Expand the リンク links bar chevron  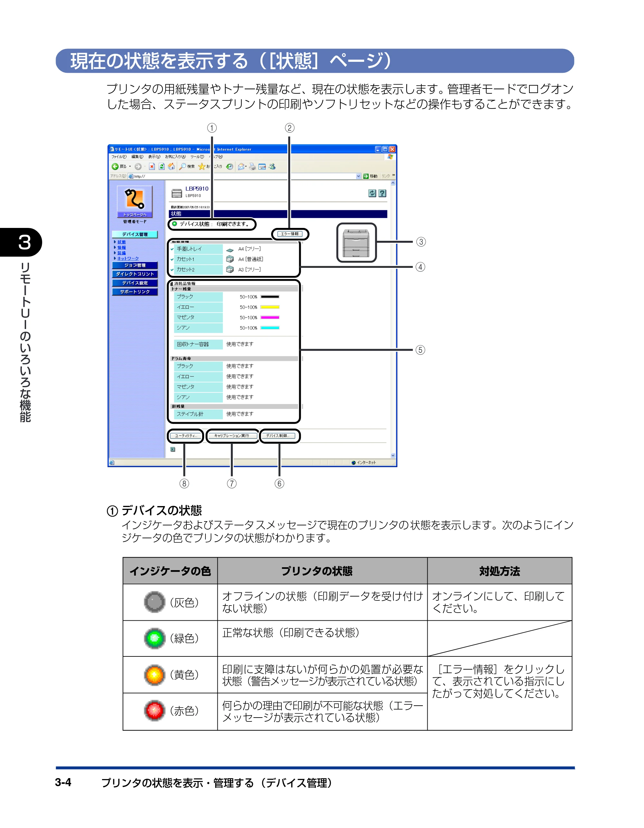pos(394,175)
